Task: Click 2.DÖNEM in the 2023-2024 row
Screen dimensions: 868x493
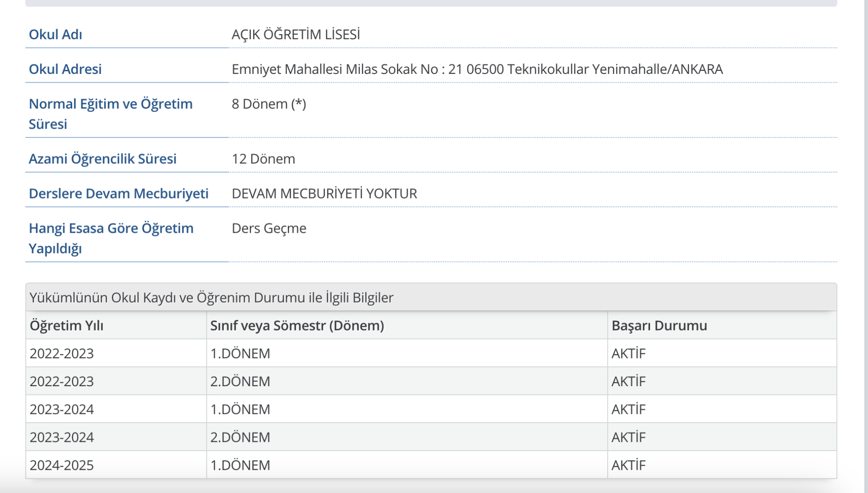Action: click(x=240, y=437)
